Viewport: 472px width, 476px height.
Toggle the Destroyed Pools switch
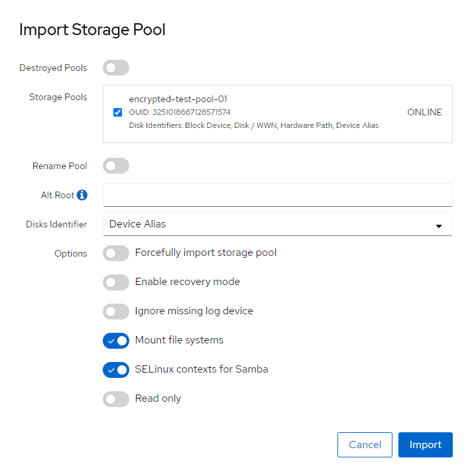(116, 68)
